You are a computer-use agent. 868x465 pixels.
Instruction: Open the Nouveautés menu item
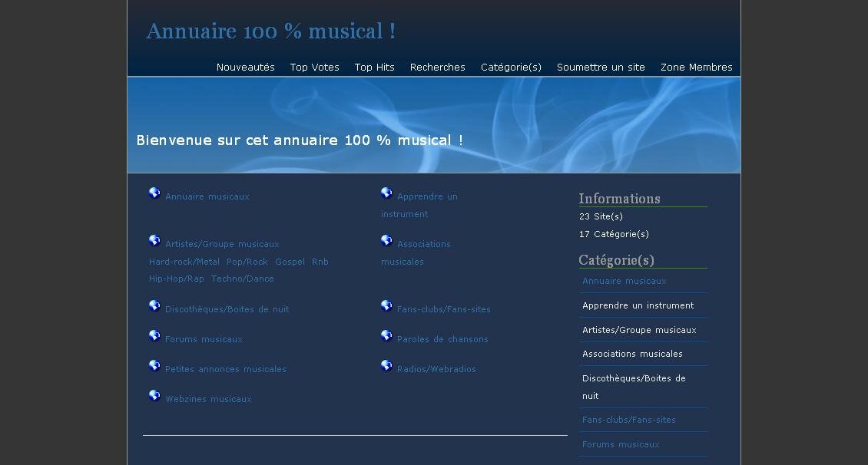point(245,67)
